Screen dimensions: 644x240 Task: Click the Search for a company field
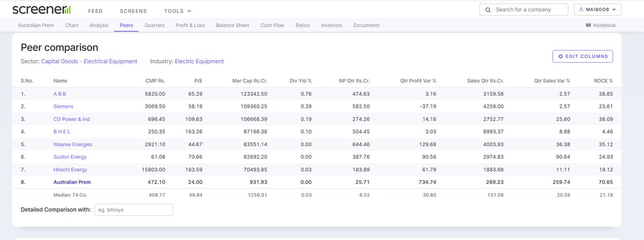523,10
